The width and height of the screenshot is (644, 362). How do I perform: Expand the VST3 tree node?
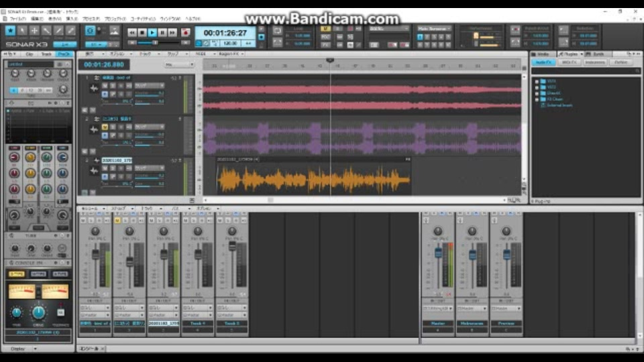537,81
